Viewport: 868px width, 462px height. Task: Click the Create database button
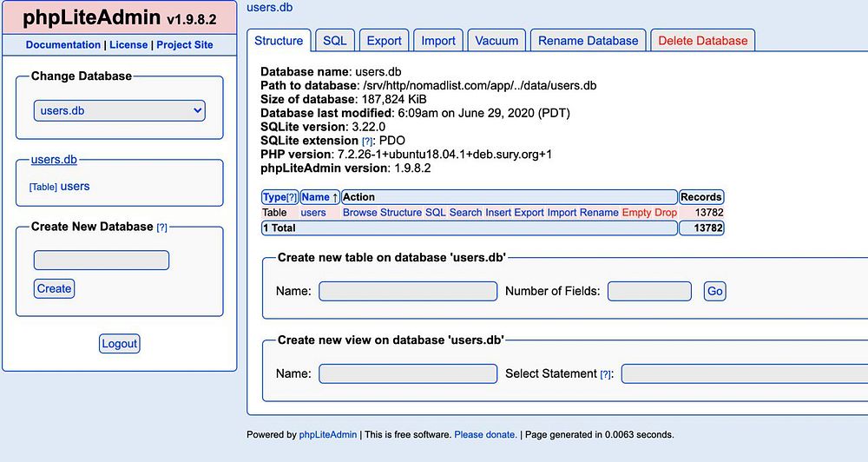coord(54,288)
